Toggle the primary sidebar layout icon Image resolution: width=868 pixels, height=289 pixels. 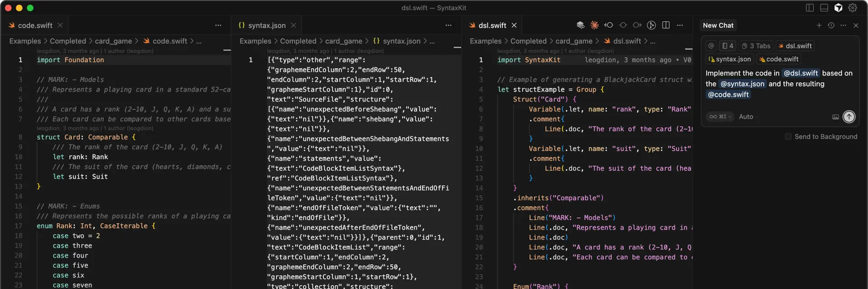pyautogui.click(x=810, y=8)
